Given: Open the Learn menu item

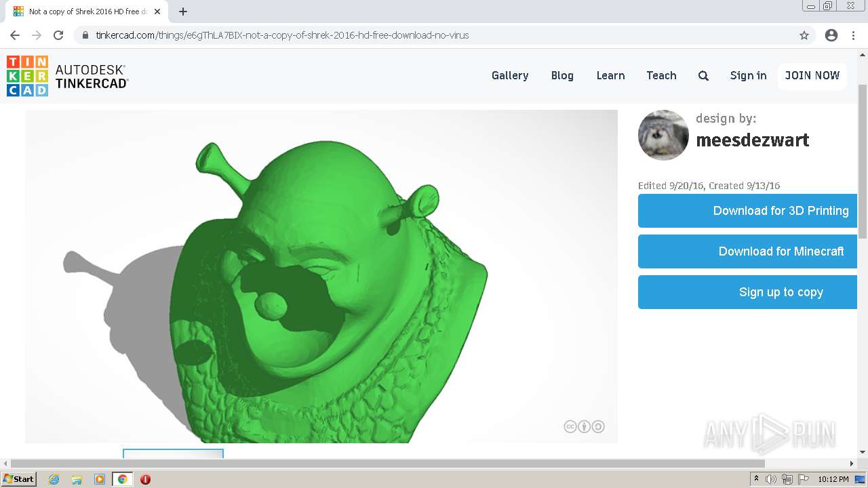Looking at the screenshot, I should click(610, 76).
